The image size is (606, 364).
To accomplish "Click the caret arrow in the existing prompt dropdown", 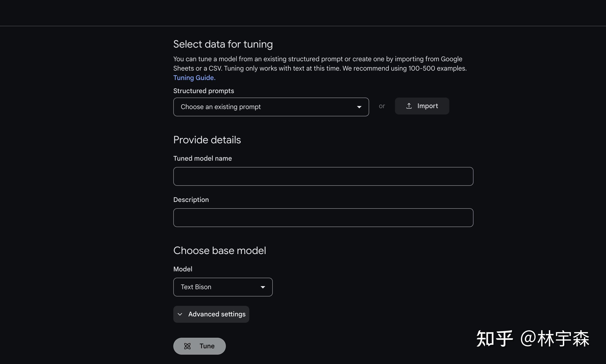I will [359, 107].
